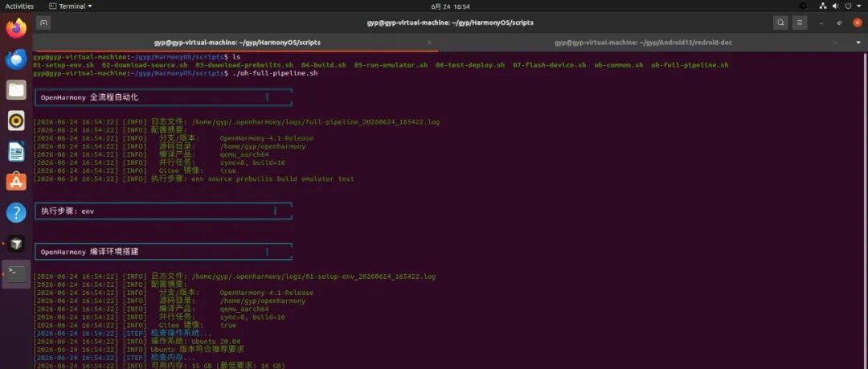Click 05-run-emulator.sh in the ls output
The height and width of the screenshot is (369, 868).
391,65
